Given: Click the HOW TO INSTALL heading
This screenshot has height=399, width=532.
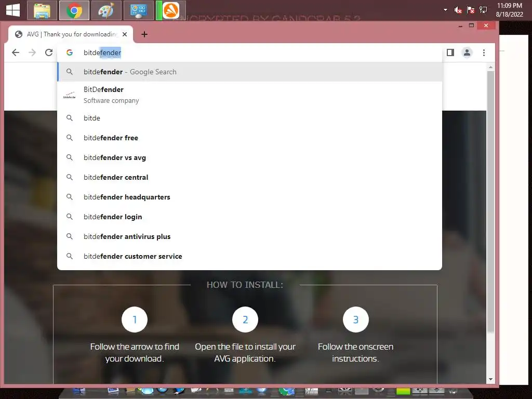Looking at the screenshot, I should [x=245, y=285].
